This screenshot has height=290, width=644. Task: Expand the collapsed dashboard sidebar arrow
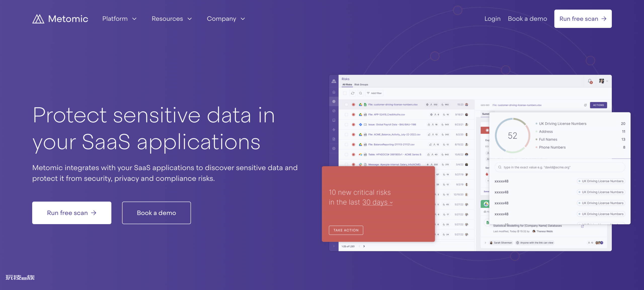[334, 246]
